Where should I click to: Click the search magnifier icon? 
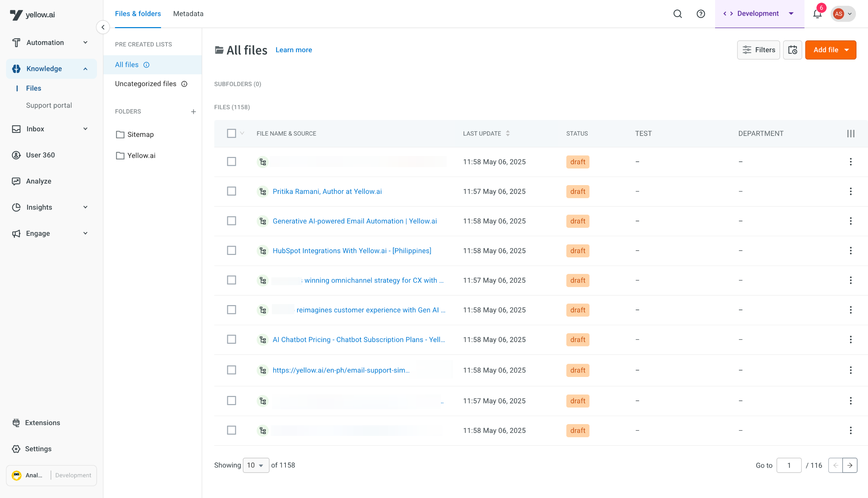click(677, 14)
